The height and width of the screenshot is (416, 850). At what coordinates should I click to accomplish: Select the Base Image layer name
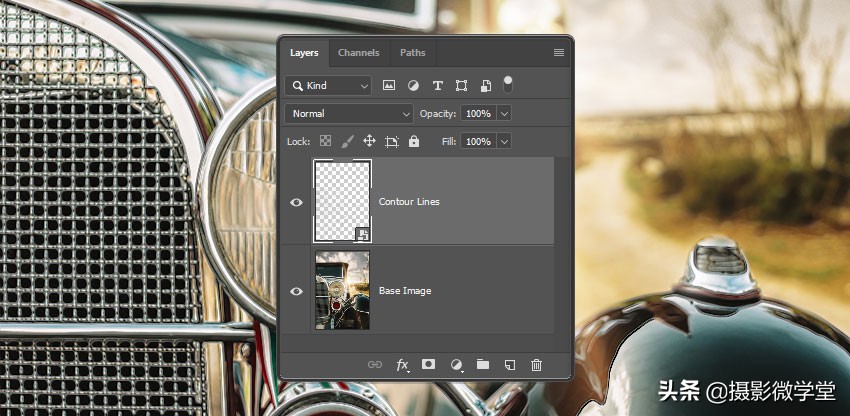405,291
